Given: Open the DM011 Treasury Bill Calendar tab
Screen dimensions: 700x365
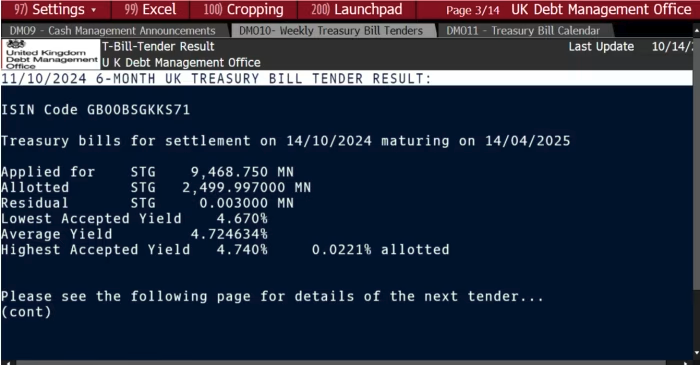Looking at the screenshot, I should point(523,30).
